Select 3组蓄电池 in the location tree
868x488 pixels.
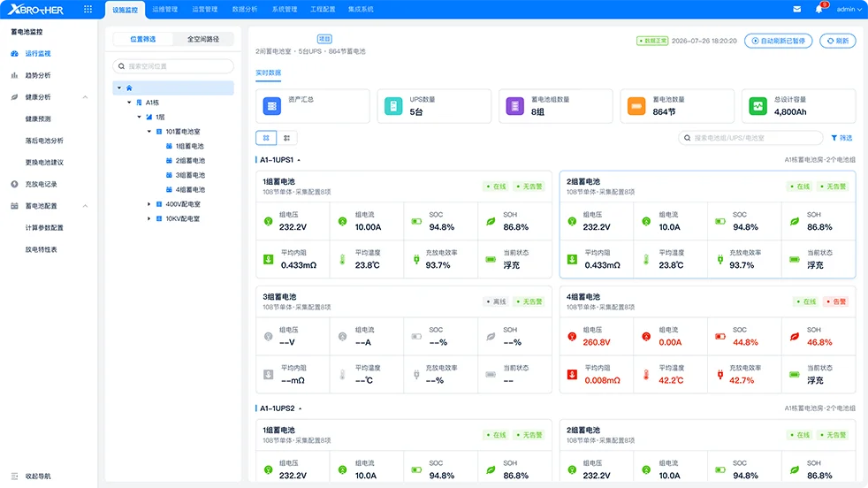[x=190, y=175]
